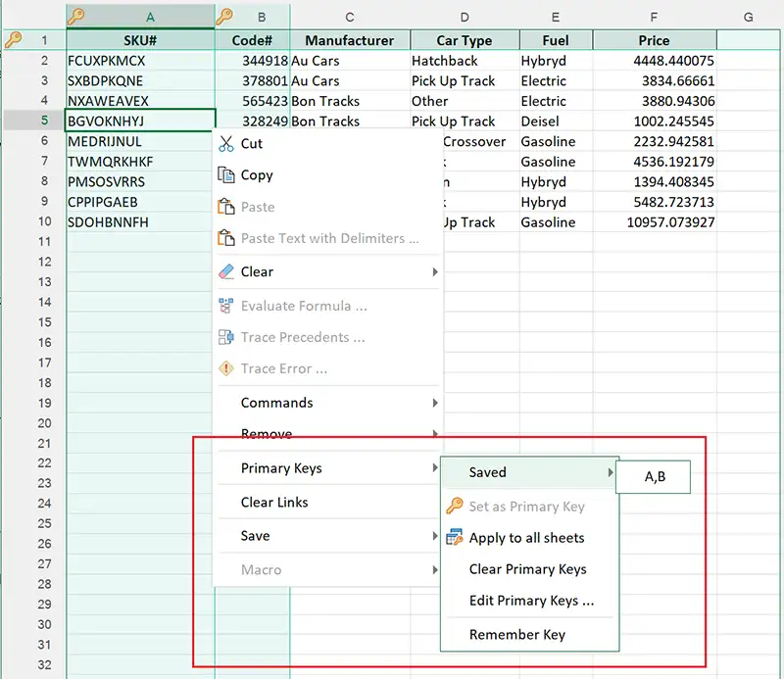
Task: Click the scissors Cut icon
Action: pyautogui.click(x=226, y=143)
